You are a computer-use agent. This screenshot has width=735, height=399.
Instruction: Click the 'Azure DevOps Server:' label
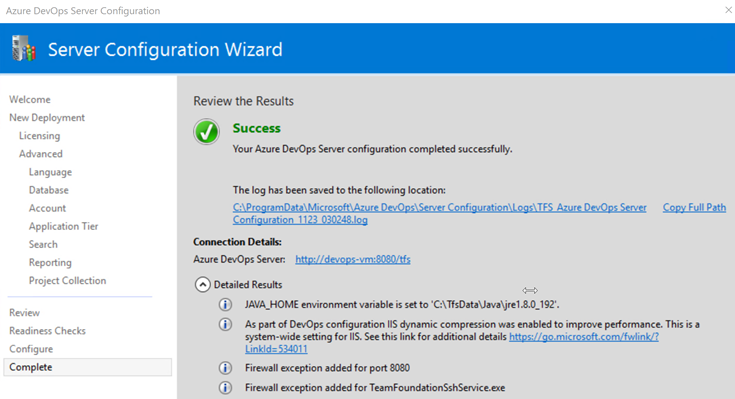(x=239, y=259)
